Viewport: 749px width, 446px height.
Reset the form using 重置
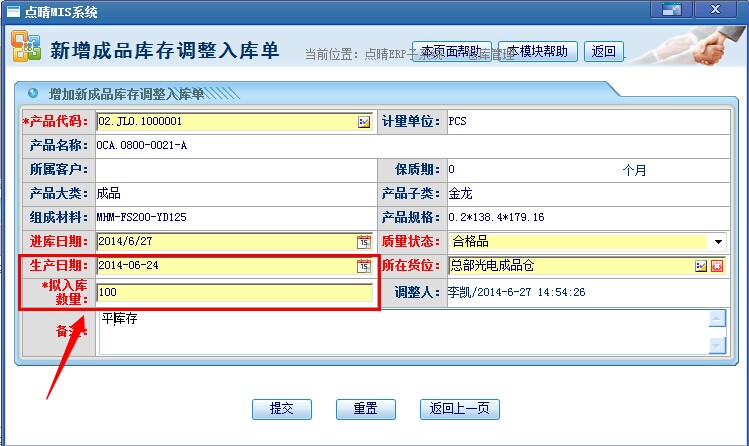[x=365, y=409]
